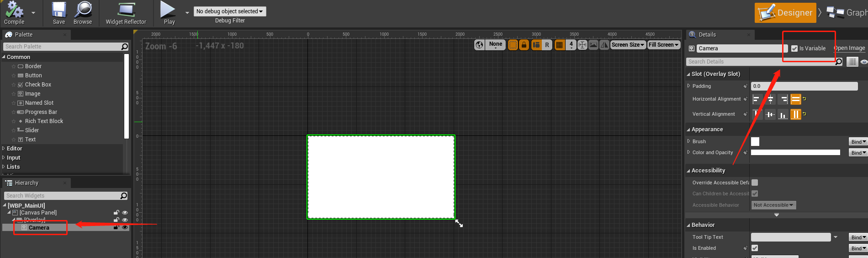Set vertical alignment to bottom
This screenshot has height=258, width=868.
click(x=783, y=114)
